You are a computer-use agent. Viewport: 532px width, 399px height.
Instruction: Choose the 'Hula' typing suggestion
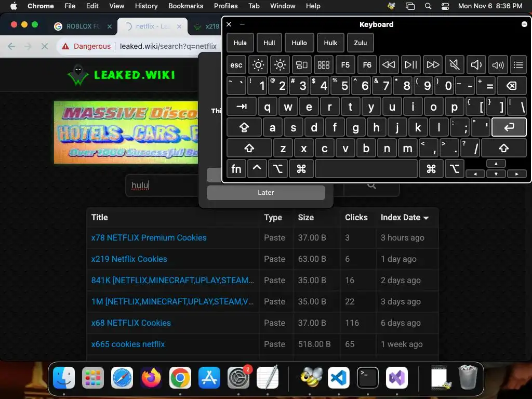[240, 43]
